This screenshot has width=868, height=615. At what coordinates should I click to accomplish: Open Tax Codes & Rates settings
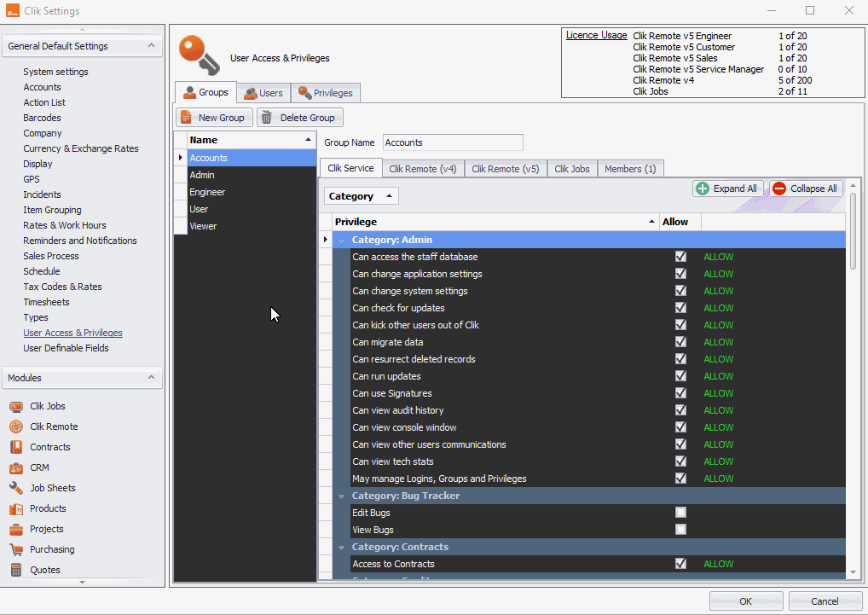click(62, 287)
